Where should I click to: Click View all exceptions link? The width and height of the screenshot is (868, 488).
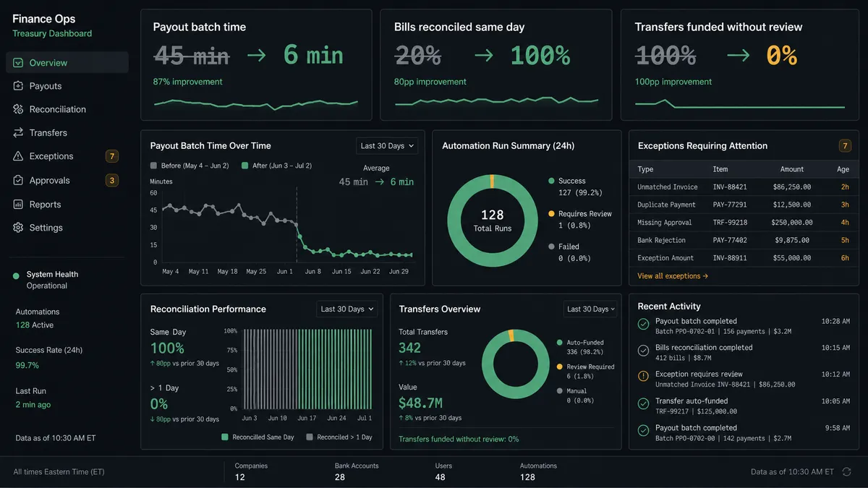673,276
